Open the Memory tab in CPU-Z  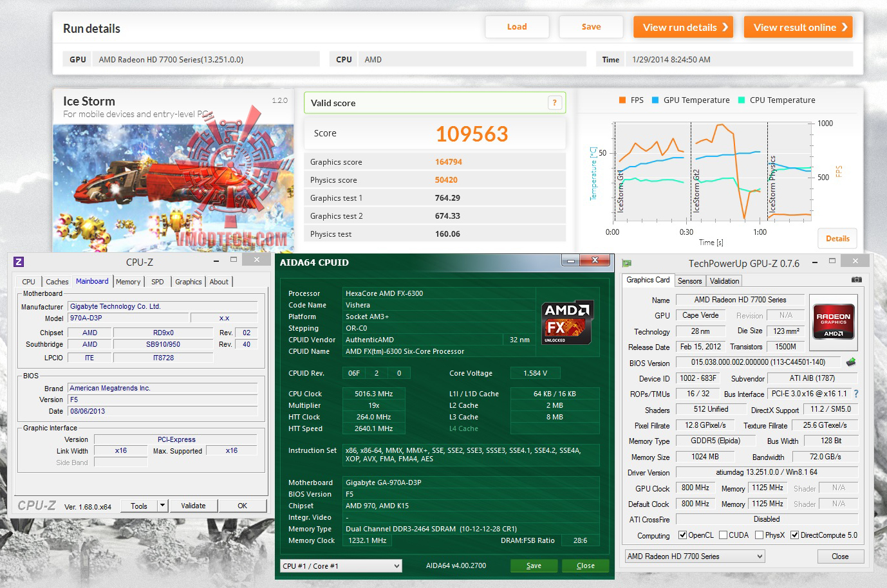(x=128, y=282)
